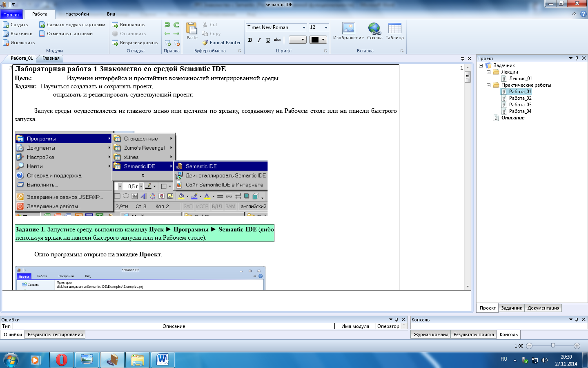Open Лекция_01 in project tree

[x=521, y=79]
